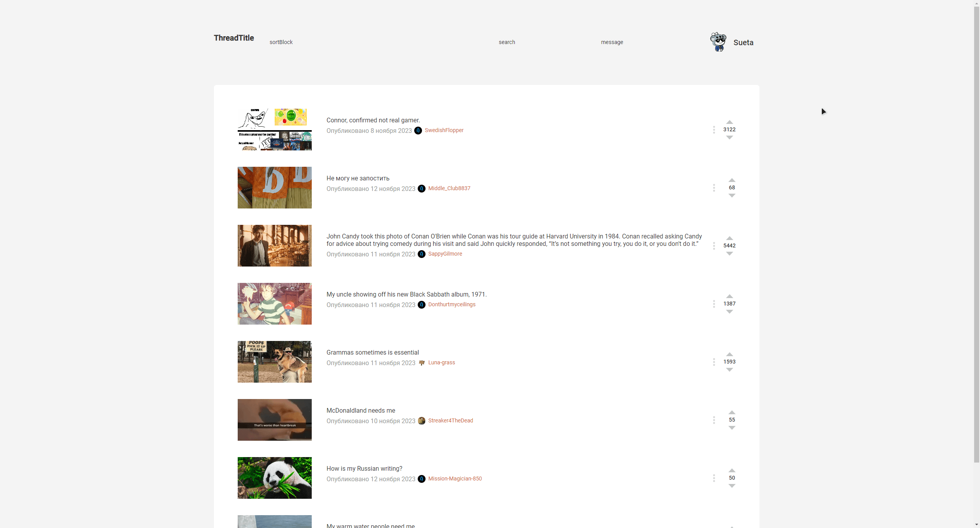Open Luna-grass user profile link
Viewport: 980px width, 528px height.
point(441,362)
